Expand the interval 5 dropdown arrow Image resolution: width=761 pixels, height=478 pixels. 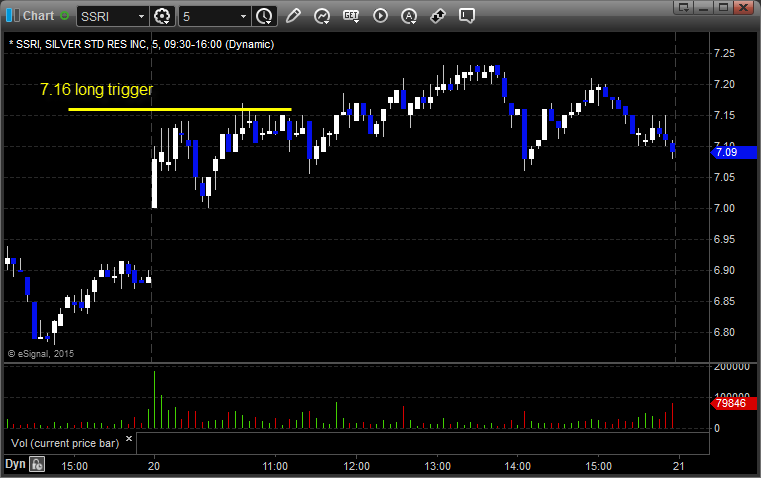click(x=244, y=16)
